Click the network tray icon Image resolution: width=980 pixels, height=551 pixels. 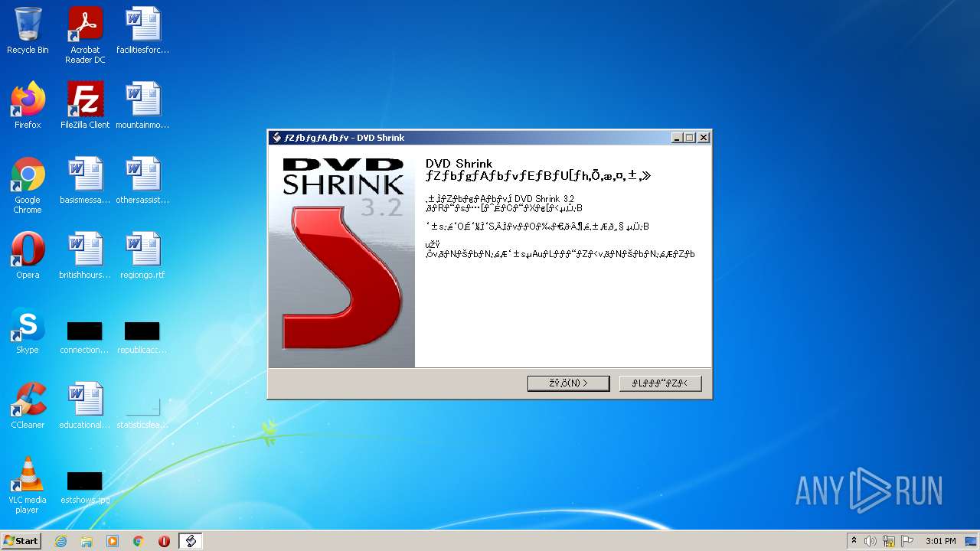tap(889, 541)
